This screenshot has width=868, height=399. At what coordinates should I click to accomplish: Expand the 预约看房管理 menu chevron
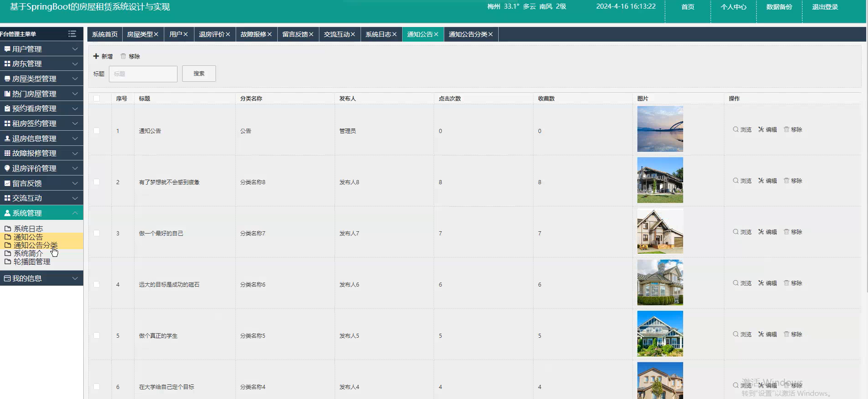75,109
